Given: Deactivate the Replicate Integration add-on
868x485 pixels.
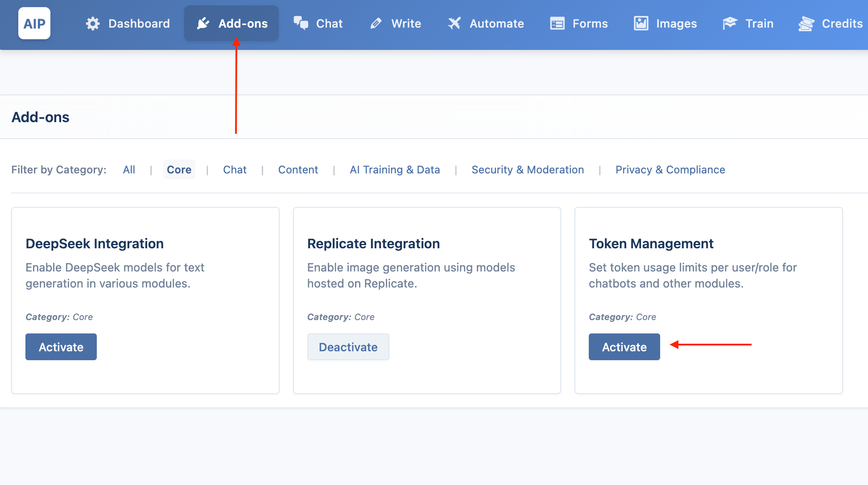Looking at the screenshot, I should 348,347.
